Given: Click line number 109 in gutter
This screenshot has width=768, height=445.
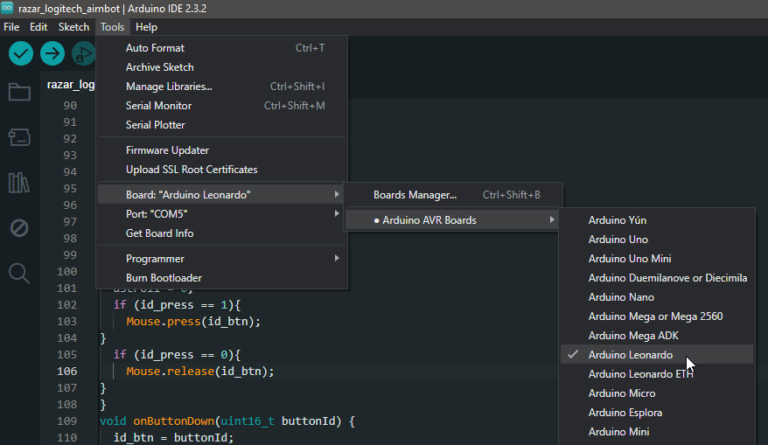Looking at the screenshot, I should pos(67,421).
